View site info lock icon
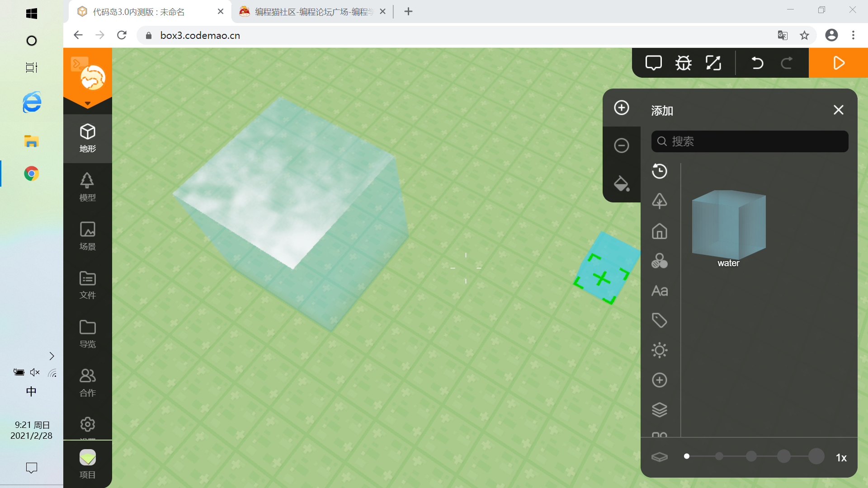Screen dimensions: 868x488 (148, 35)
